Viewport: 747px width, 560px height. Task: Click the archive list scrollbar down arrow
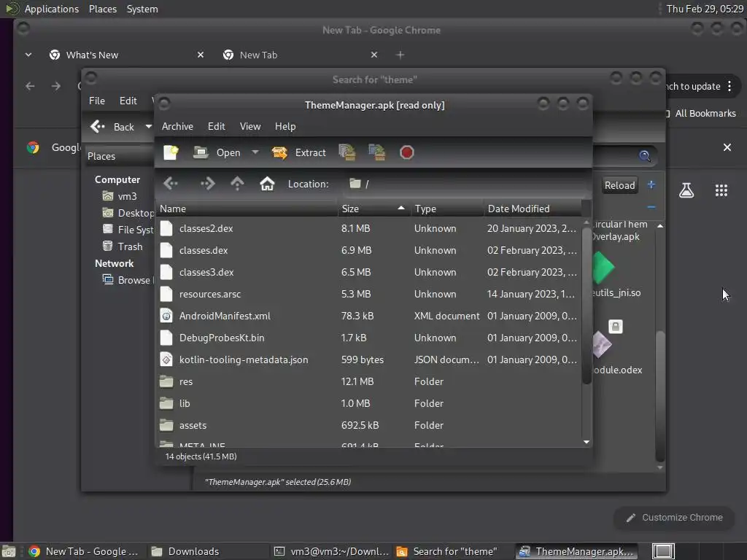587,443
